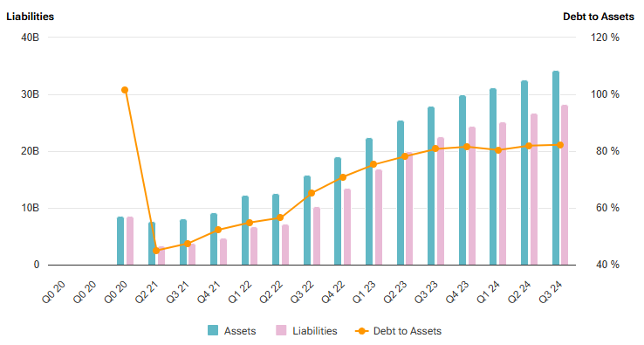Click the Q3 23 Debt to Assets point
This screenshot has width=644, height=345.
coord(435,148)
